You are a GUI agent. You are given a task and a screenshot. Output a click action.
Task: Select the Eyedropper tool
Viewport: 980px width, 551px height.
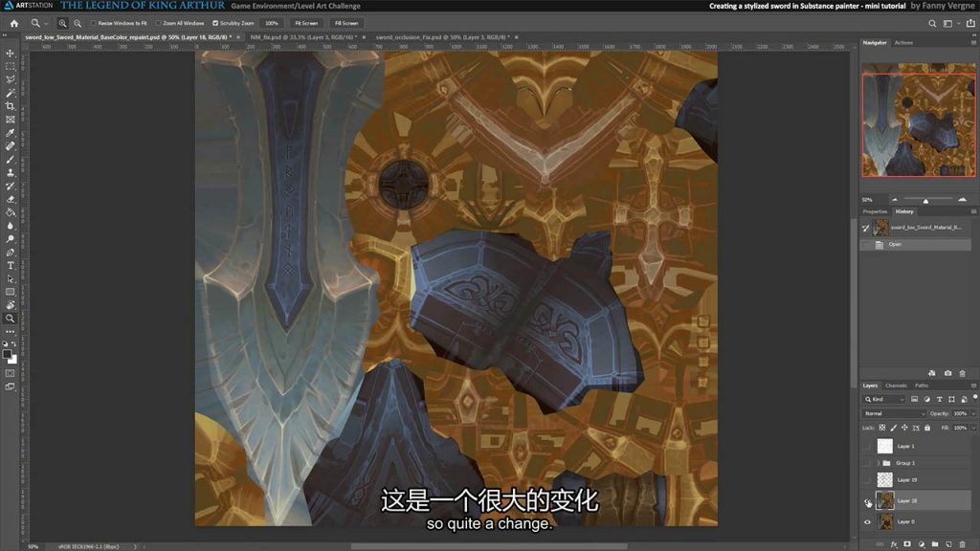tap(10, 132)
